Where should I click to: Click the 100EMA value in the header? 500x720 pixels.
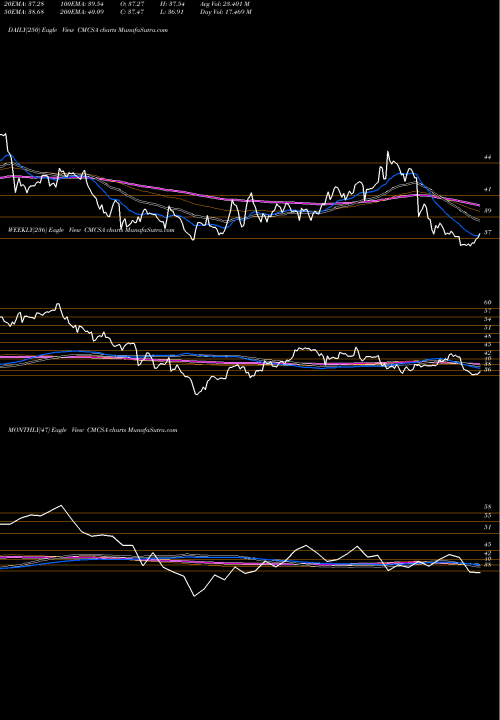[x=82, y=4]
